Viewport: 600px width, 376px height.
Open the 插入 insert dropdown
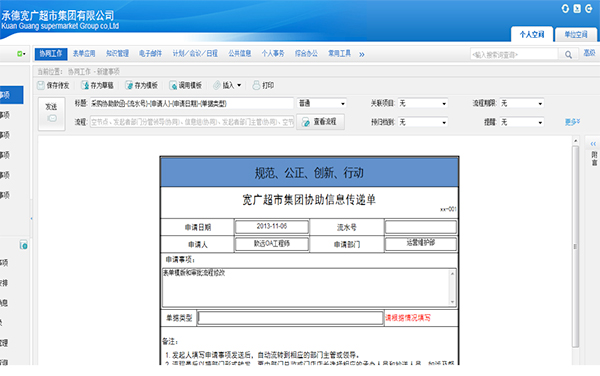coord(228,85)
